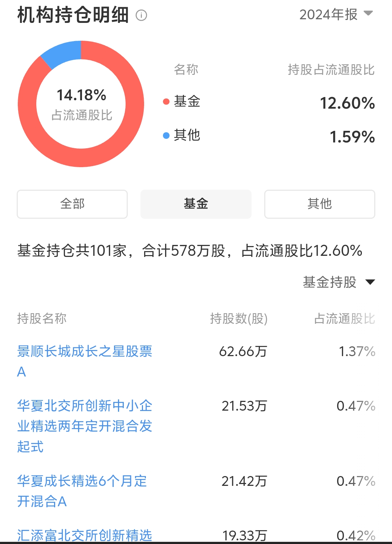Click the black triangle next to 基金持股
Image resolution: width=392 pixels, height=544 pixels.
click(x=370, y=282)
